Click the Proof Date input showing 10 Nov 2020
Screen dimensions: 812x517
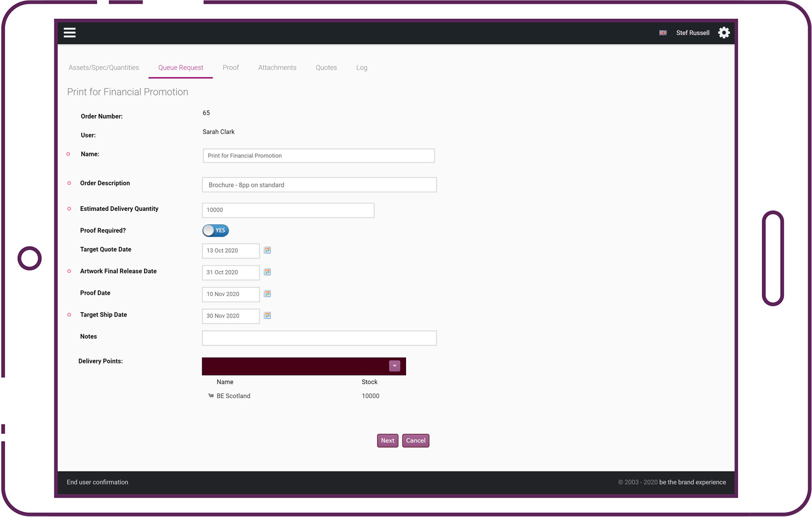(231, 295)
